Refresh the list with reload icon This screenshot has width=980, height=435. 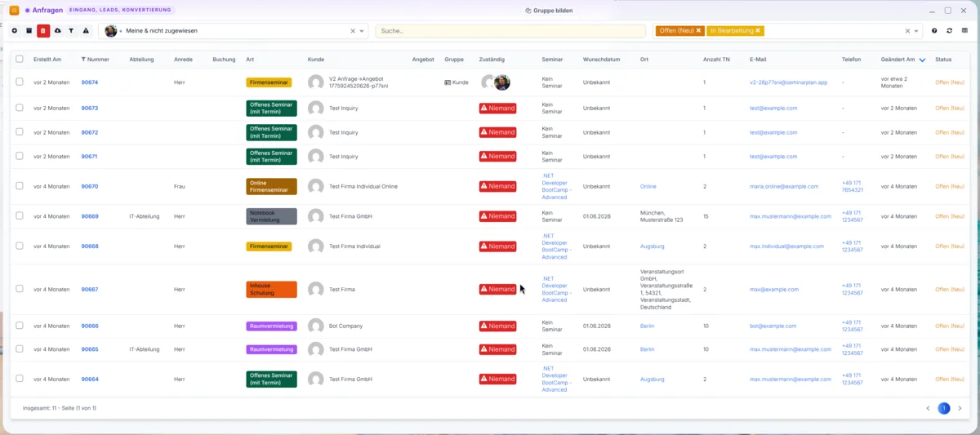tap(949, 31)
